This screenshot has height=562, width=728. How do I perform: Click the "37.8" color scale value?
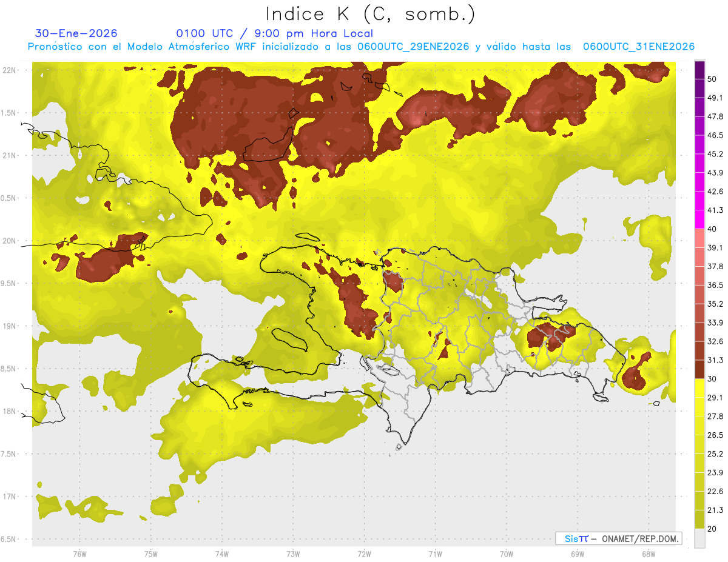pos(715,267)
